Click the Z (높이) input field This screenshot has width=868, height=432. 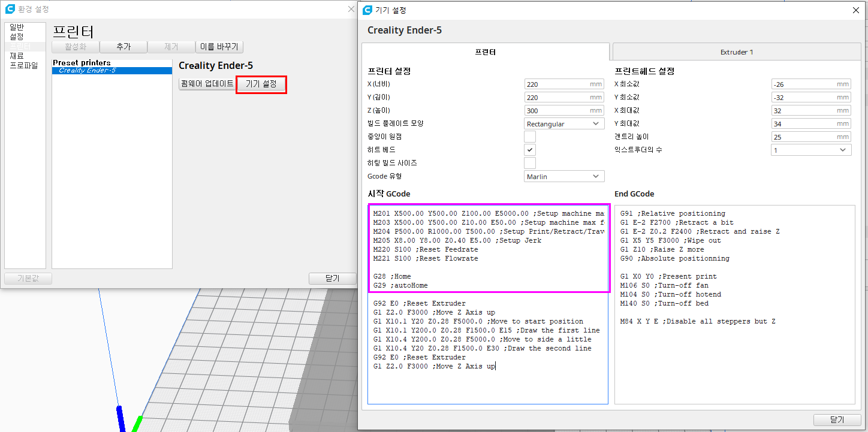click(x=564, y=110)
